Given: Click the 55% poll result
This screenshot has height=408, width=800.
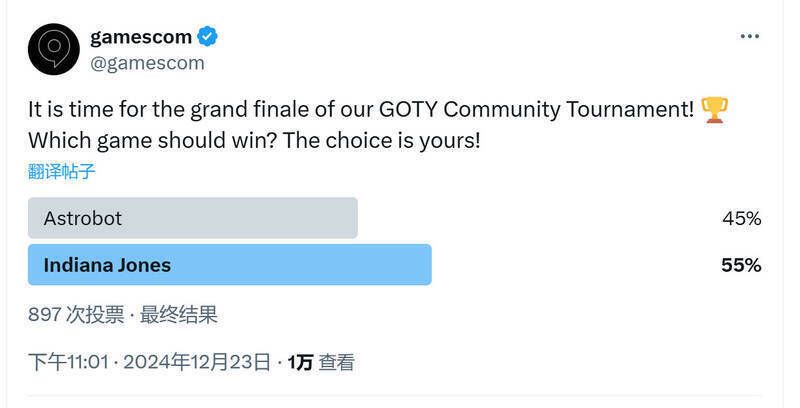Looking at the screenshot, I should point(741,265).
